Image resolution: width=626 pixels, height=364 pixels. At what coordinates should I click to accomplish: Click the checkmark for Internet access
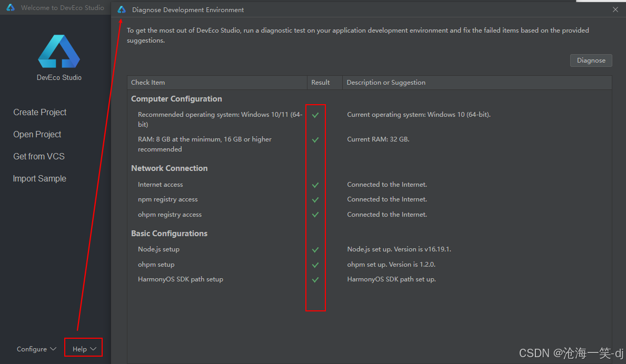click(x=315, y=185)
